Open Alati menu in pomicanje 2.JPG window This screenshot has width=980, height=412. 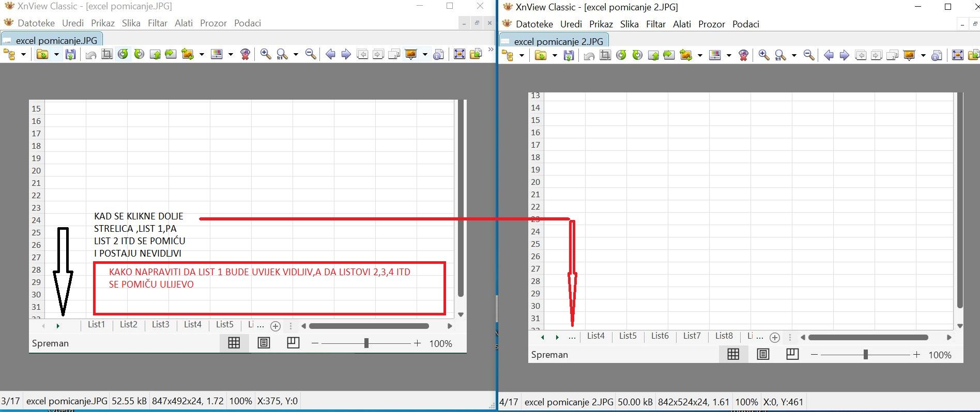[x=682, y=24]
